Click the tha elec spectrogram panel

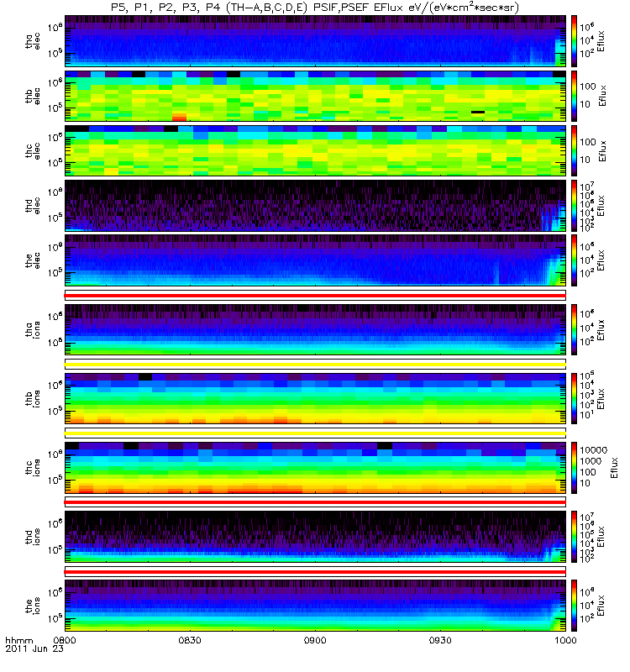click(315, 41)
